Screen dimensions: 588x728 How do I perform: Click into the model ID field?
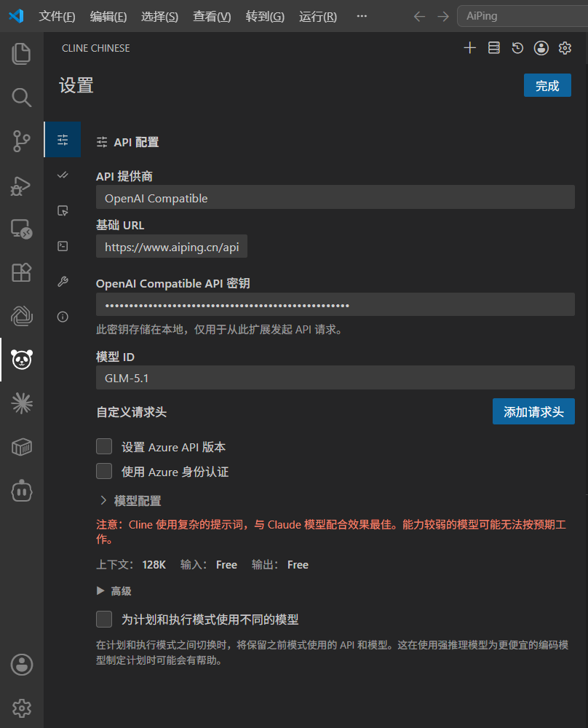click(x=335, y=377)
